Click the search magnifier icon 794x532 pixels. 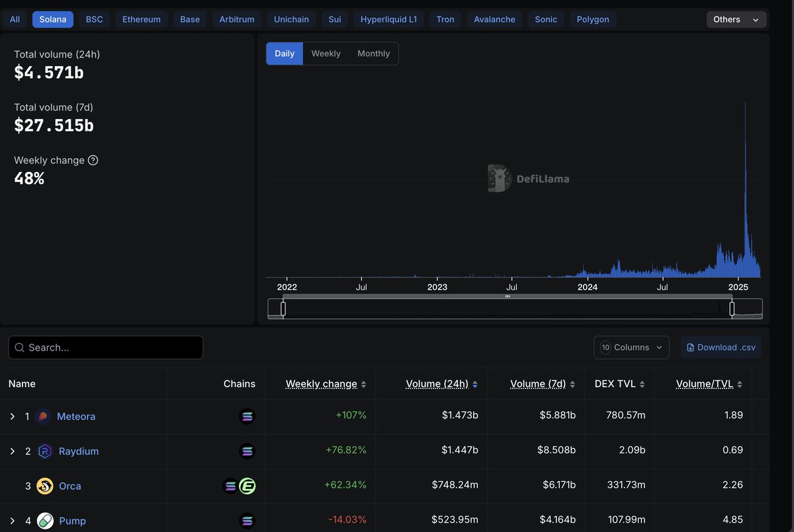[19, 347]
